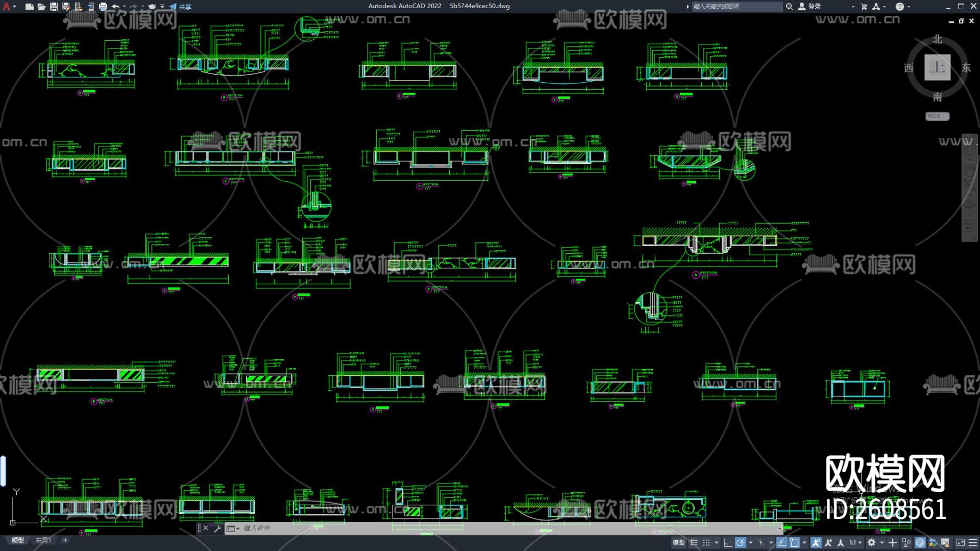Click the clean screen icon
The image size is (980, 551).
click(x=960, y=543)
